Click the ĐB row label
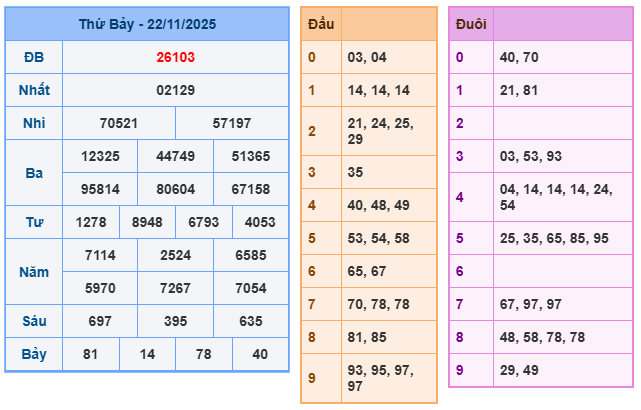641x410 pixels. (x=34, y=57)
